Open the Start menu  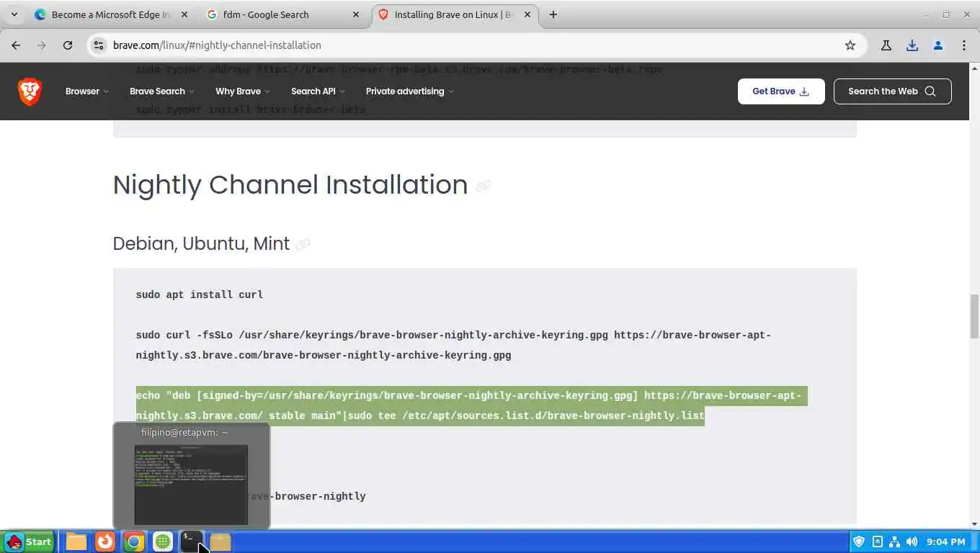click(x=29, y=541)
